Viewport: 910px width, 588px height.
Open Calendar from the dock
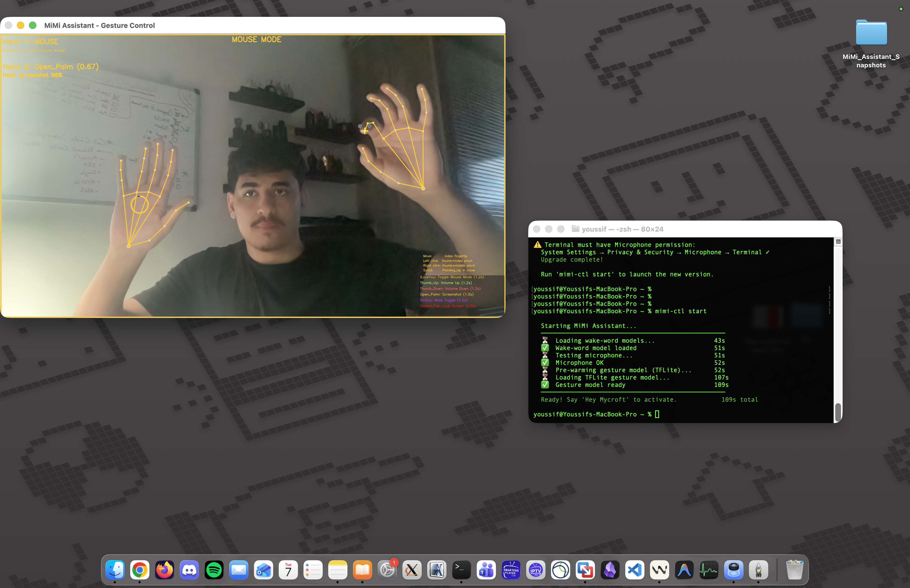point(288,570)
